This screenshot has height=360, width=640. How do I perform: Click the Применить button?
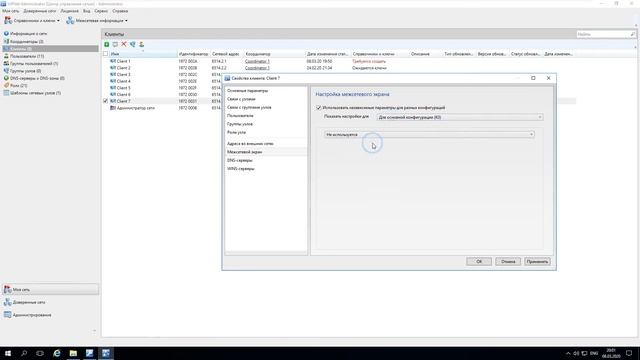click(x=537, y=262)
